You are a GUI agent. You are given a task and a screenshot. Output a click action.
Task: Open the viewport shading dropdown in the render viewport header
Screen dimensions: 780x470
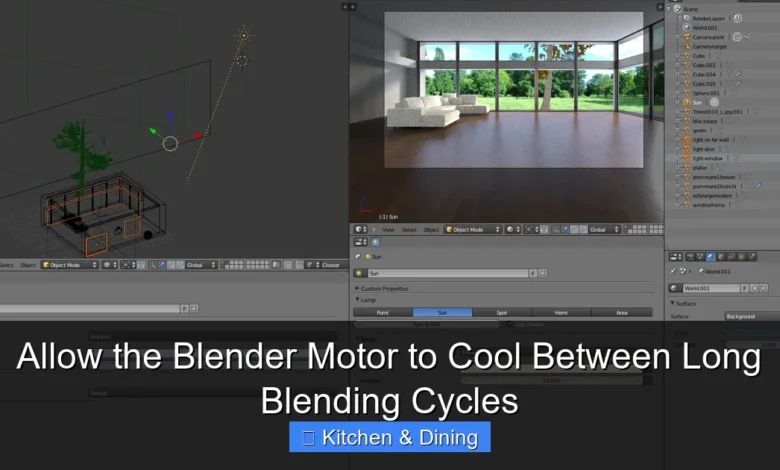513,229
